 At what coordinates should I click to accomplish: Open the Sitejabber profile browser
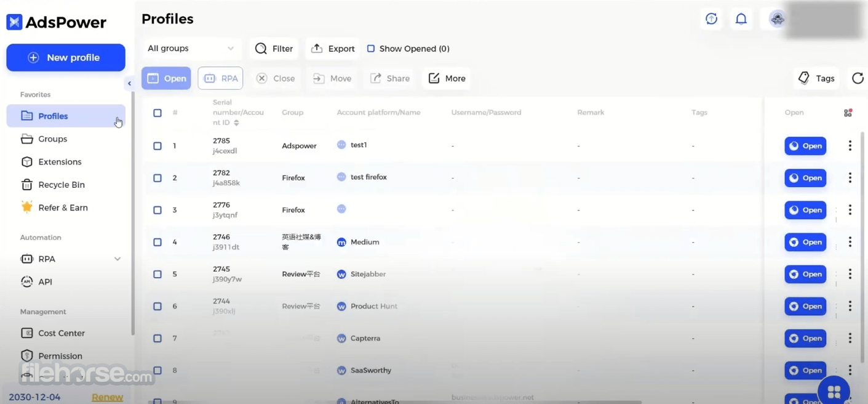coord(805,274)
